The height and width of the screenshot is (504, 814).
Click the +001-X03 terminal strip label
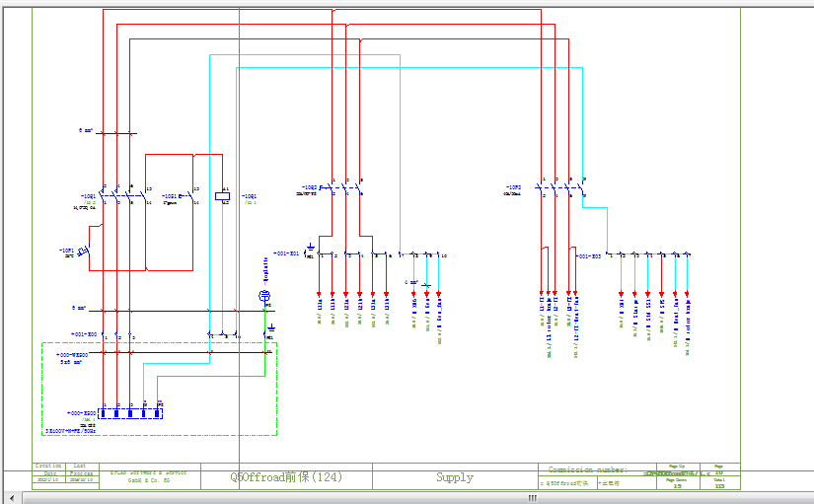click(x=588, y=255)
